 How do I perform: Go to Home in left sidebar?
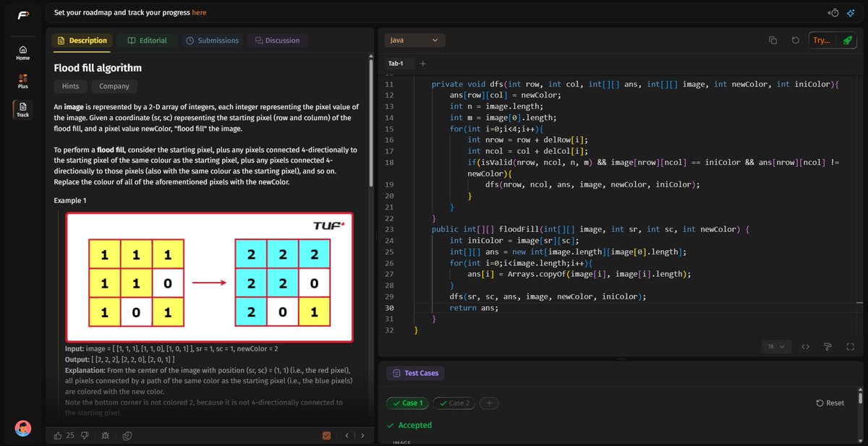pyautogui.click(x=23, y=53)
